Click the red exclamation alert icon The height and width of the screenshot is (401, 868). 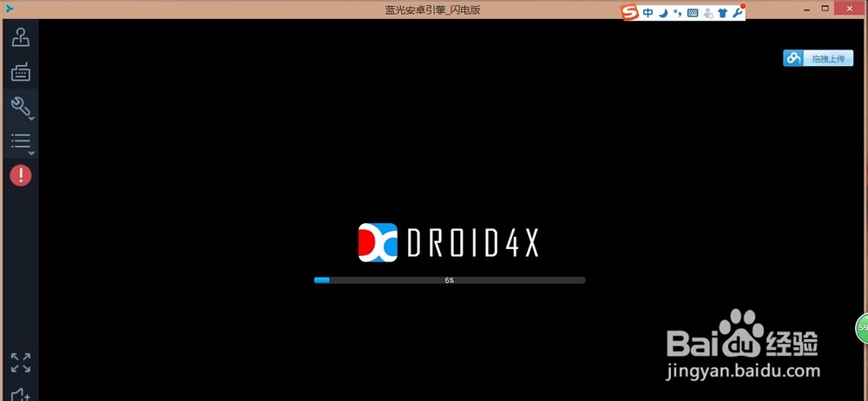[21, 175]
